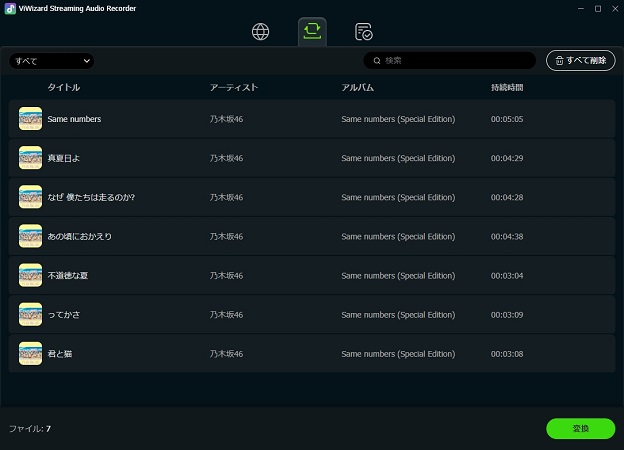The width and height of the screenshot is (624, 450).
Task: Open the converted history tab icon
Action: (363, 32)
